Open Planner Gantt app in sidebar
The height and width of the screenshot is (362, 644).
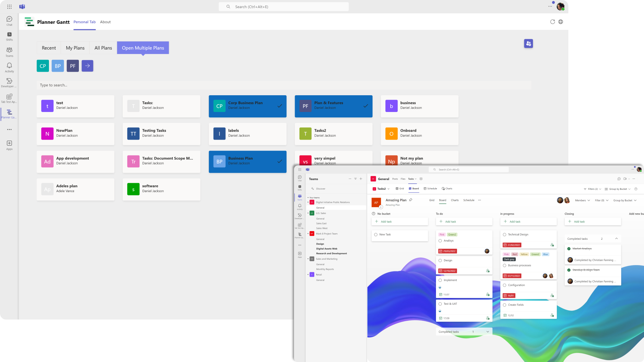pos(9,114)
